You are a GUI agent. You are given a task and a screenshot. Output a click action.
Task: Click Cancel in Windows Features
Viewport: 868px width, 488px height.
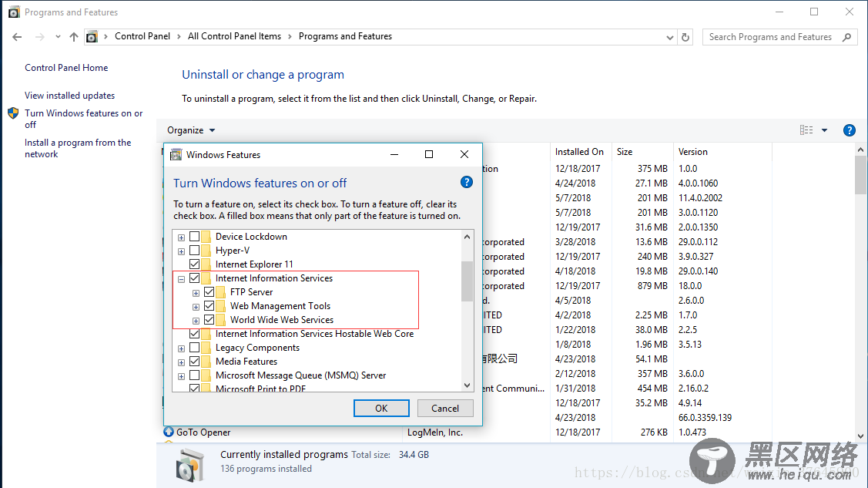tap(445, 409)
